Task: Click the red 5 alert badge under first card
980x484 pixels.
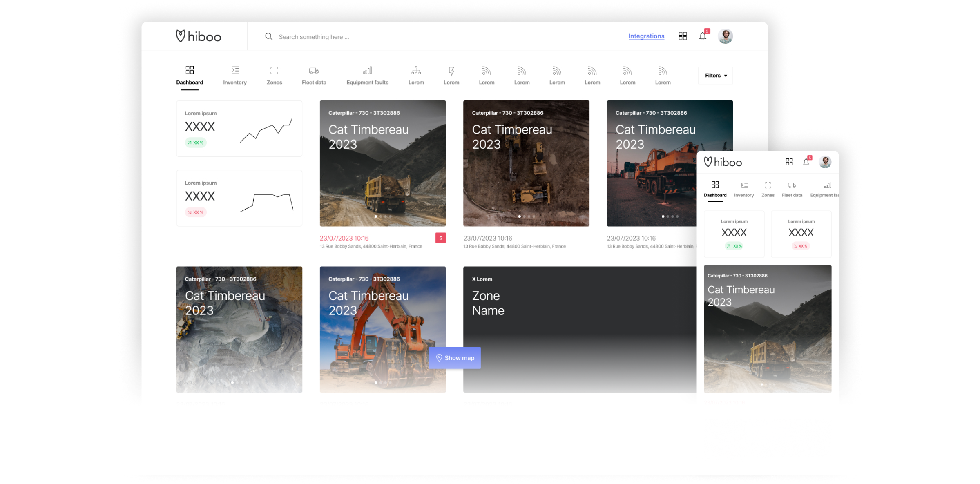Action: coord(440,238)
